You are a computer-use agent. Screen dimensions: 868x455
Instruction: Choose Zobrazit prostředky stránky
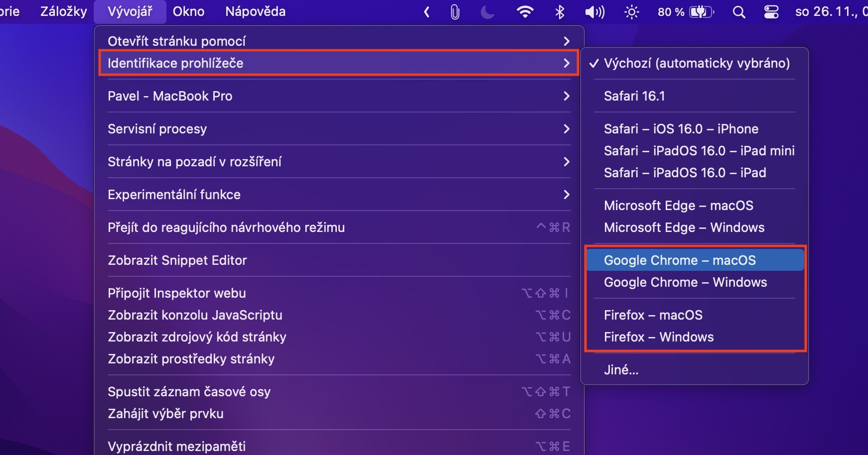pyautogui.click(x=339, y=359)
